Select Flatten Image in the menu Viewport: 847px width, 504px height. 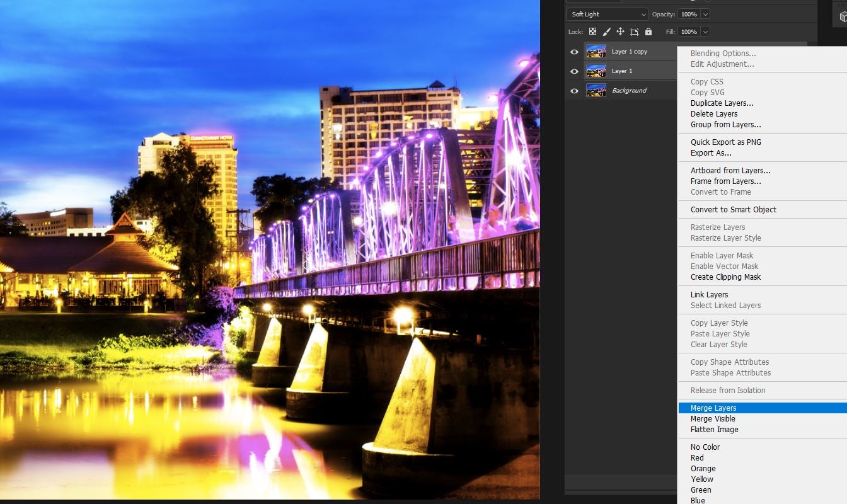pyautogui.click(x=714, y=429)
